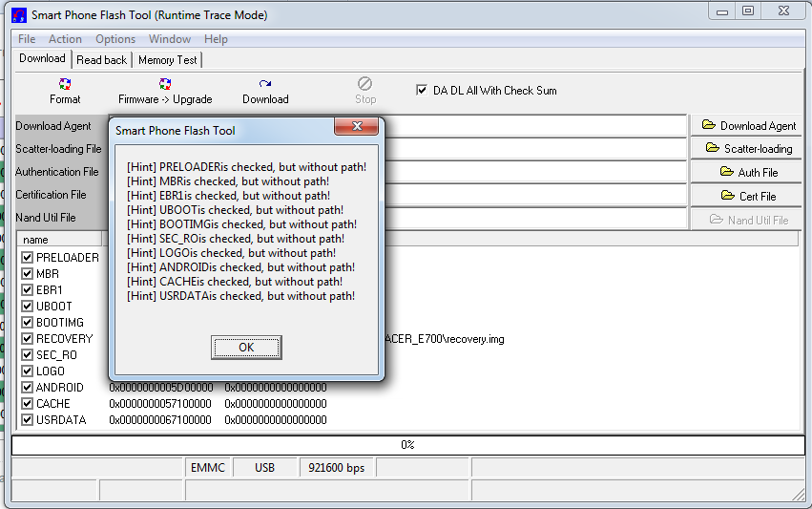Switch to the Read back tab
Image resolution: width=812 pixels, height=509 pixels.
101,60
